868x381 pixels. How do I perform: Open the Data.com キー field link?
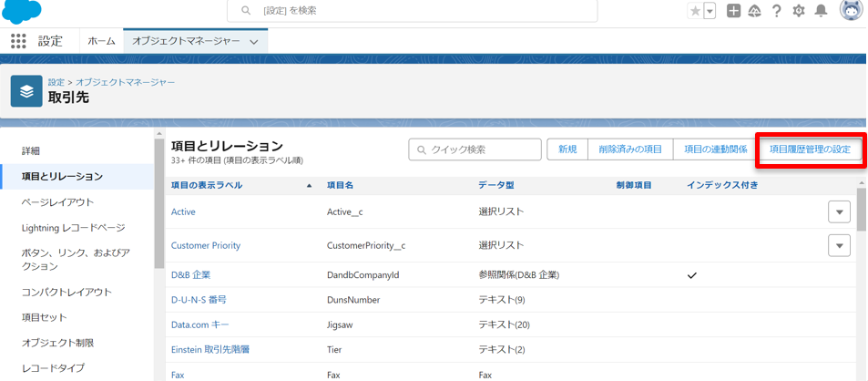point(199,324)
